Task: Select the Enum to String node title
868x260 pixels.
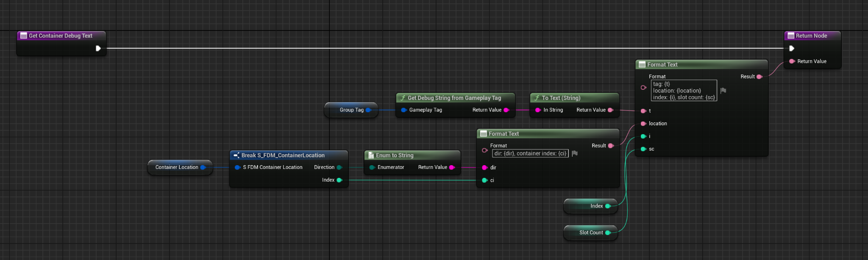Action: tap(395, 155)
